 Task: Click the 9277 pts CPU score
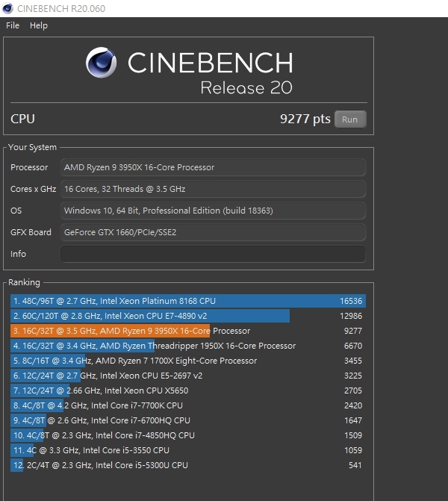tap(305, 119)
